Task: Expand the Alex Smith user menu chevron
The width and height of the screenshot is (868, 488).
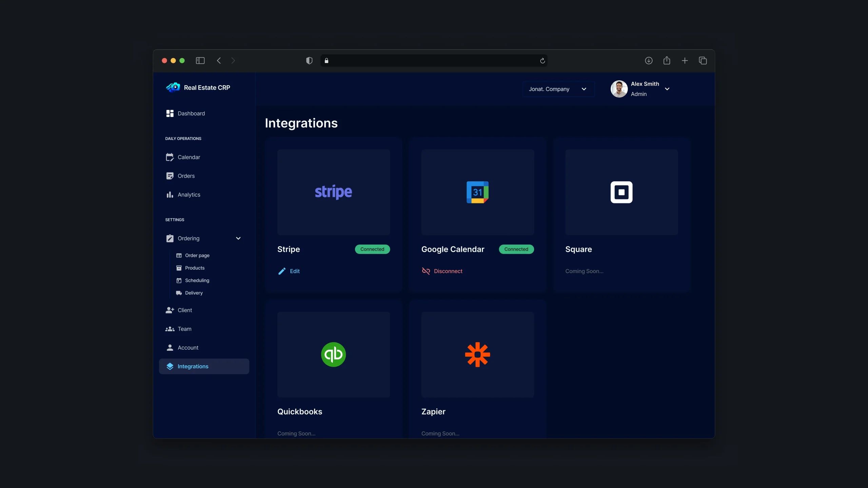Action: point(667,89)
